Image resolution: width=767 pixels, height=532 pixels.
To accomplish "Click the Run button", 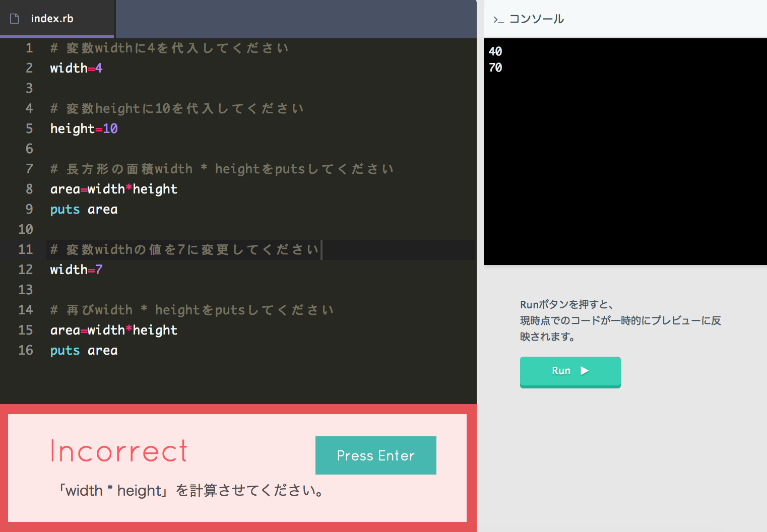I will point(570,372).
